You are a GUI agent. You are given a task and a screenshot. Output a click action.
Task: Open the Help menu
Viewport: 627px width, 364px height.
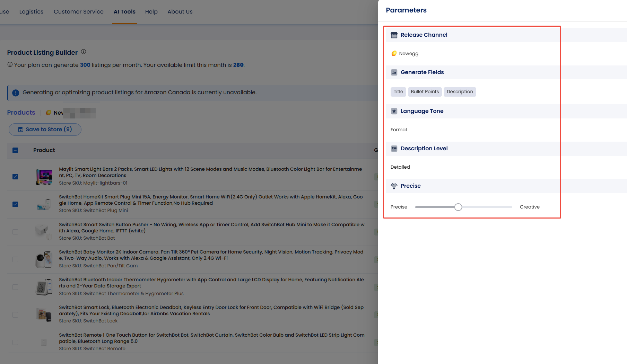pyautogui.click(x=151, y=11)
